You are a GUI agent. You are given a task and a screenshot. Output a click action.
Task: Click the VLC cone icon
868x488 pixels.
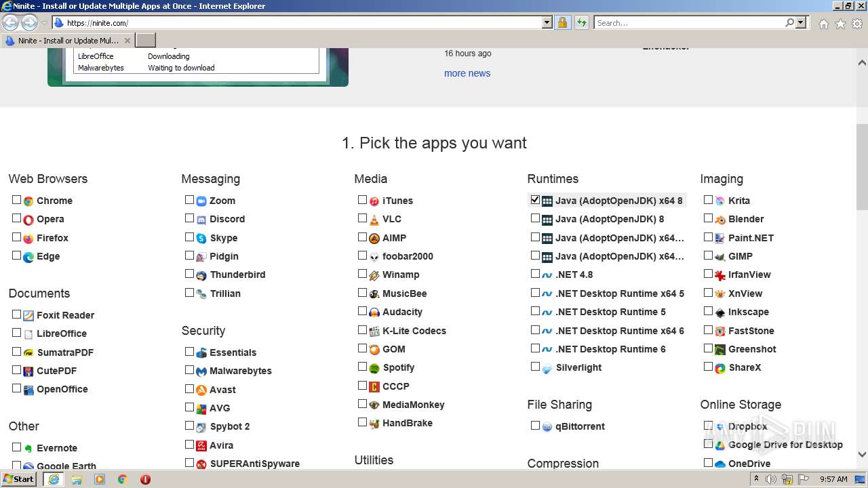[x=374, y=220]
